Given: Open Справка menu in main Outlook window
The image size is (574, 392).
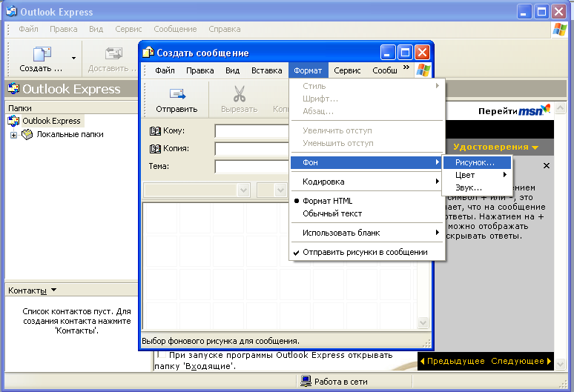Looking at the screenshot, I should 225,29.
